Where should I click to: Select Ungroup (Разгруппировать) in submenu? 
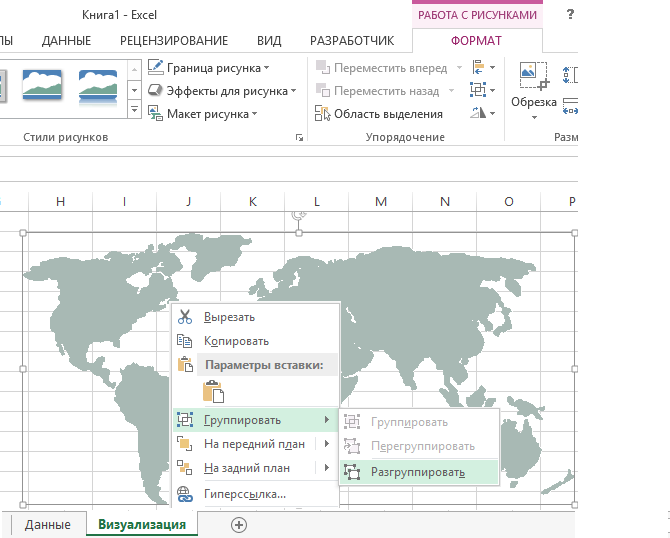pos(417,472)
